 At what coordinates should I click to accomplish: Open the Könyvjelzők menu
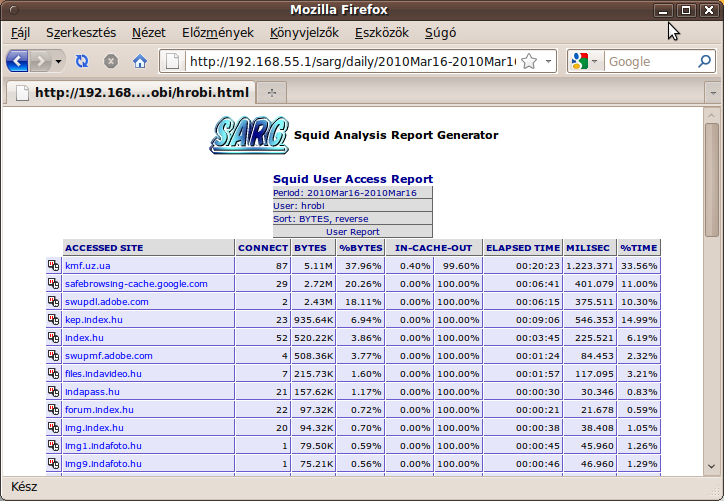(x=304, y=33)
